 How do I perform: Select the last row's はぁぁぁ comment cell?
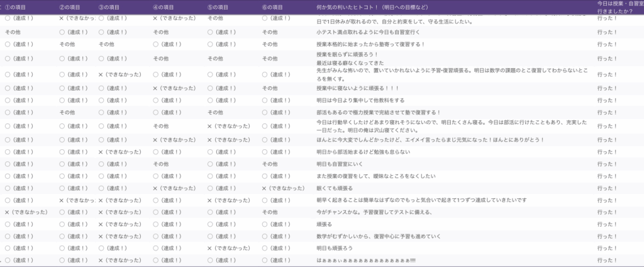click(366, 260)
